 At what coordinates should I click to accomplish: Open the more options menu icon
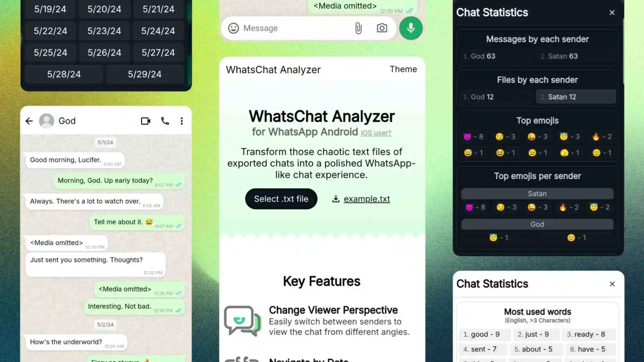point(181,121)
